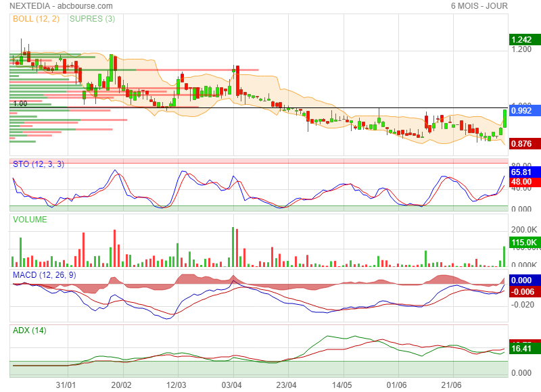Click the blue 0.000 MACD value tag
541x392 pixels.
click(521, 280)
